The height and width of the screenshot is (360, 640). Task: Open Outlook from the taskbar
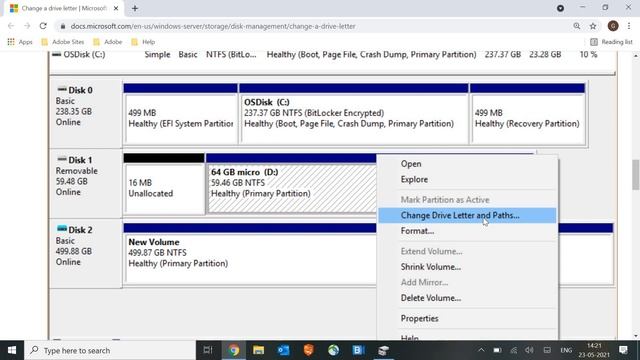[x=283, y=350]
